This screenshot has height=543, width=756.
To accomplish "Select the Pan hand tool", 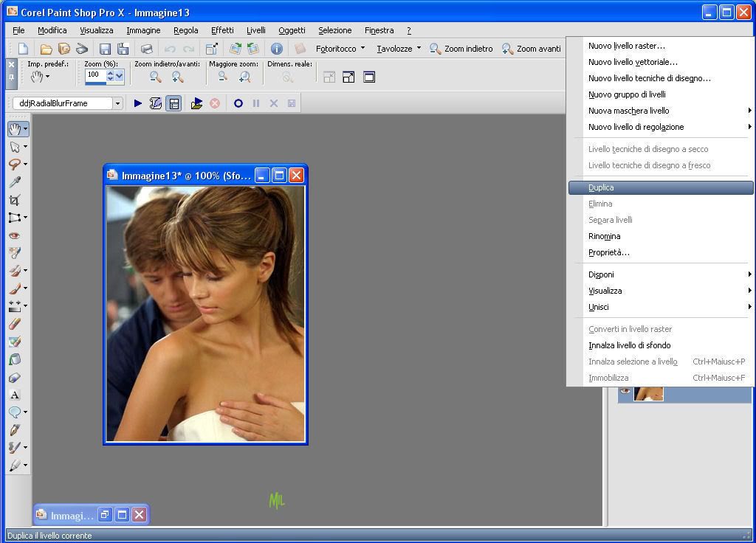I will click(x=15, y=128).
